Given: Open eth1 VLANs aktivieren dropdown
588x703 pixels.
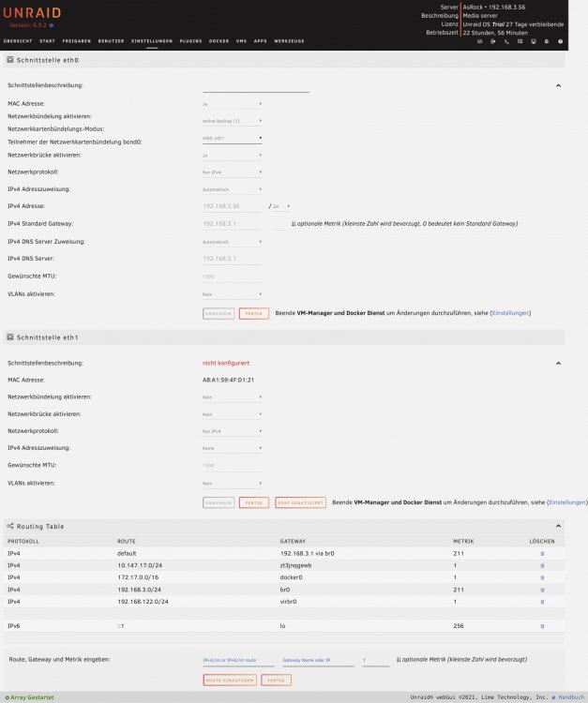Looking at the screenshot, I should (x=232, y=484).
